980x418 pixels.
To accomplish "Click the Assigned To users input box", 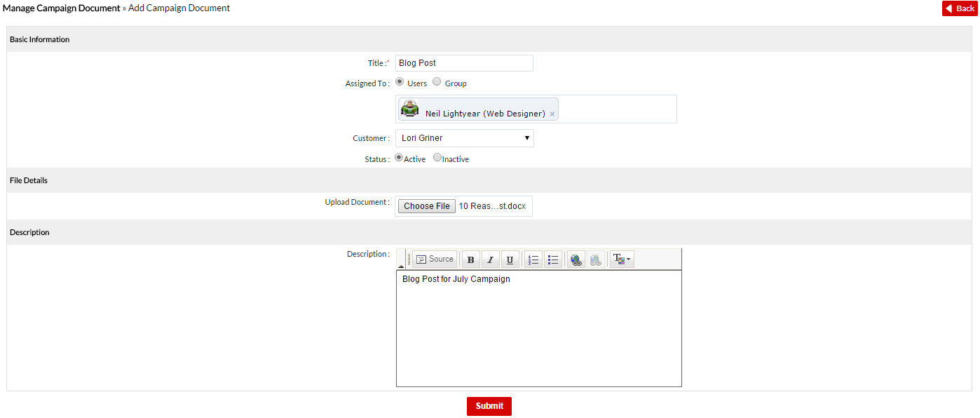I will click(x=536, y=109).
